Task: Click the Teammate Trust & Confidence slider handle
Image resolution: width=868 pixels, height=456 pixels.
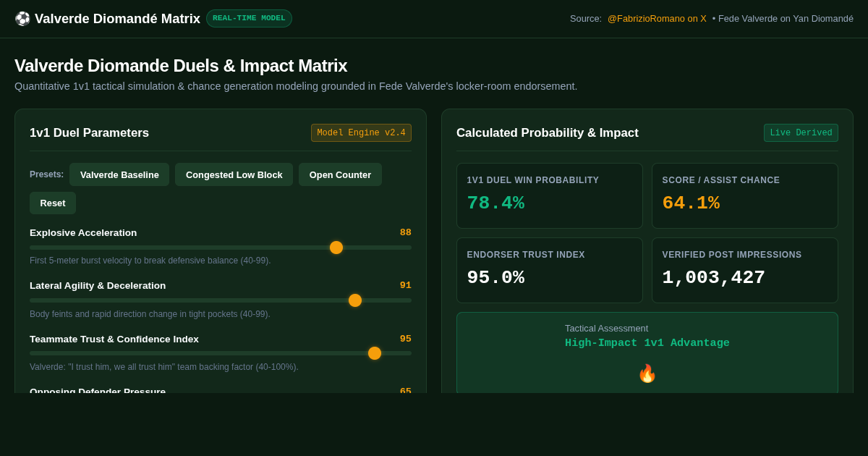Action: point(375,353)
